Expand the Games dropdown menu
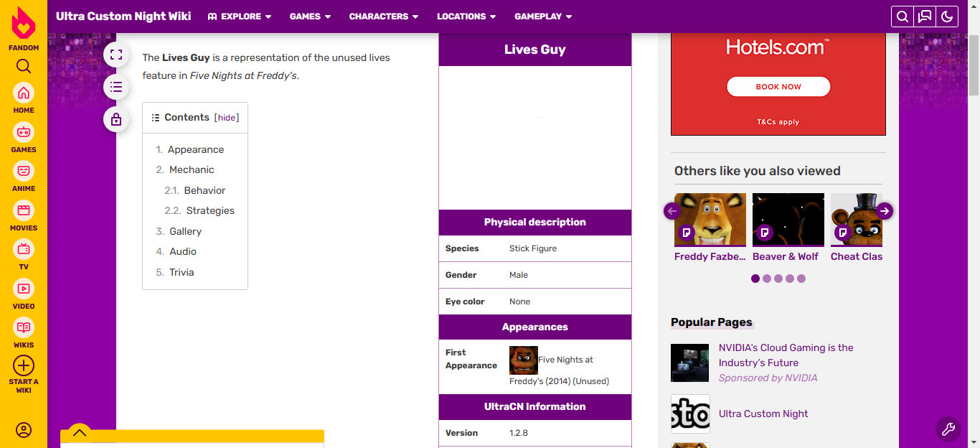 311,17
